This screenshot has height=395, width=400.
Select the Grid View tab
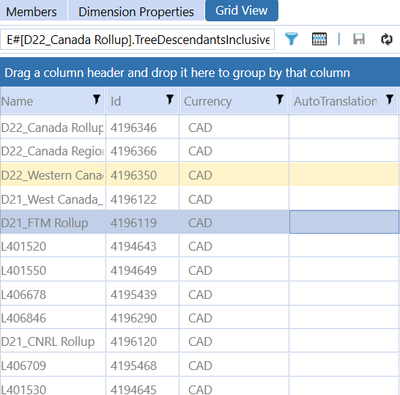[x=241, y=11]
